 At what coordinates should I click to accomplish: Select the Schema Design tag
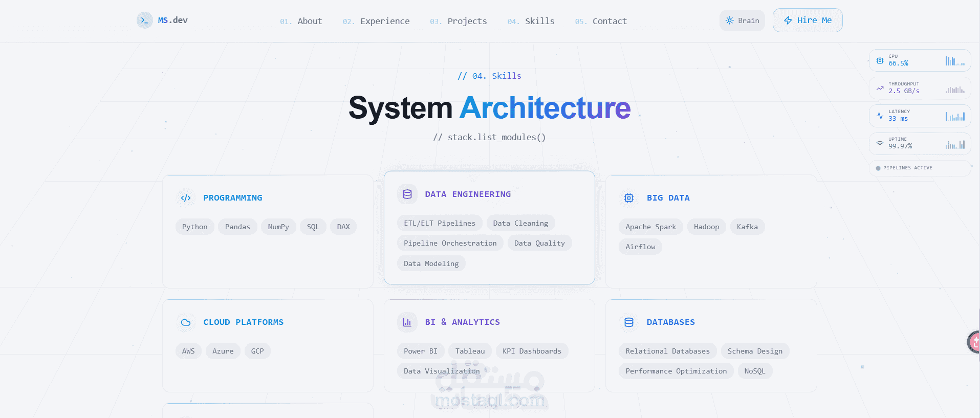coord(755,351)
